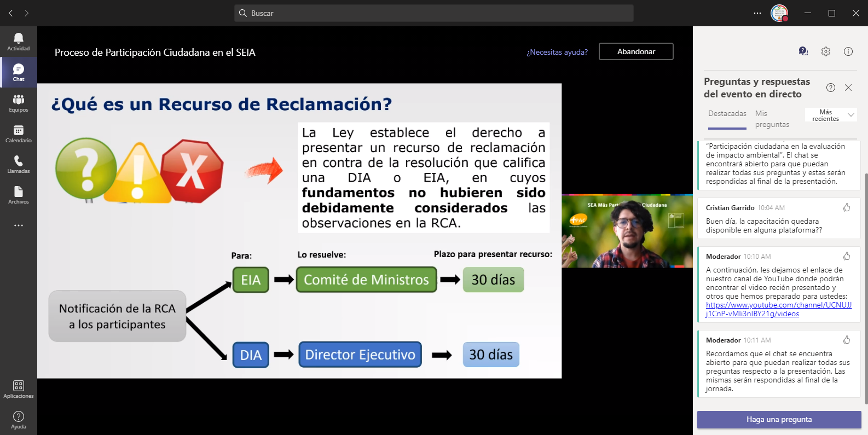Image resolution: width=868 pixels, height=435 pixels.
Task: Click the Abandonar button
Action: point(636,51)
